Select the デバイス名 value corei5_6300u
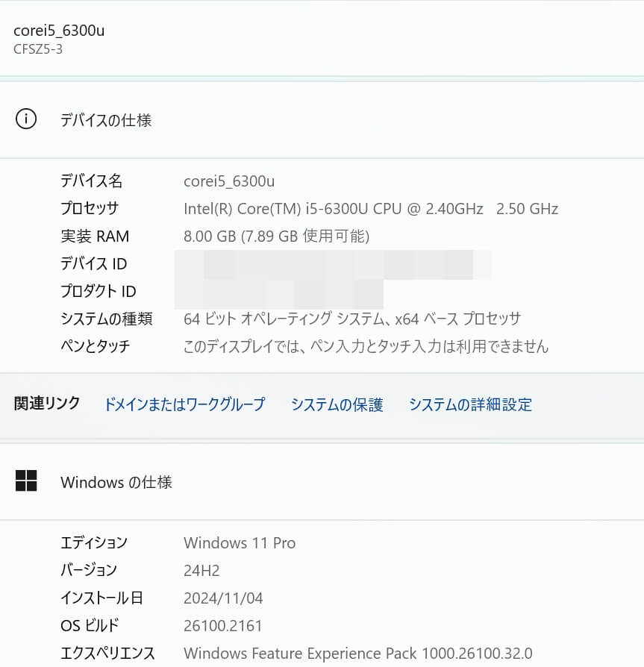644x667 pixels. [229, 181]
